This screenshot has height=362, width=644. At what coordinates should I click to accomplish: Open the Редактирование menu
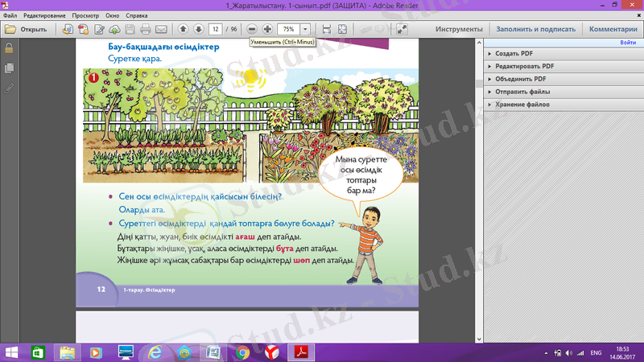44,15
